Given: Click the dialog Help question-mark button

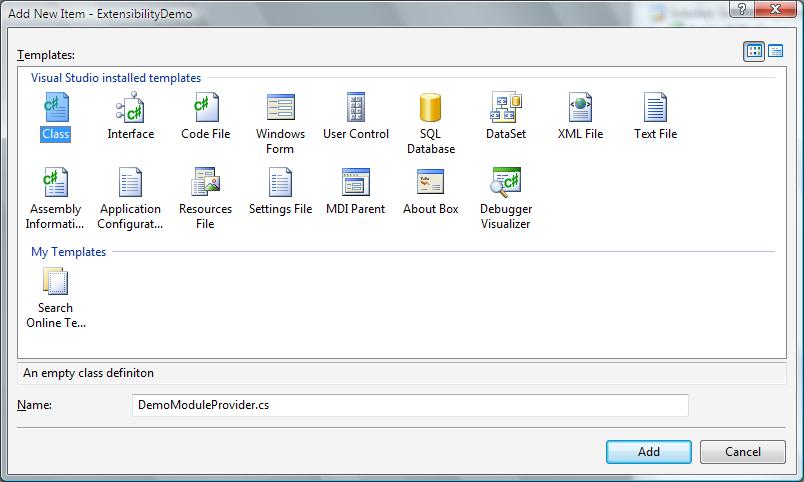Looking at the screenshot, I should tap(742, 9).
